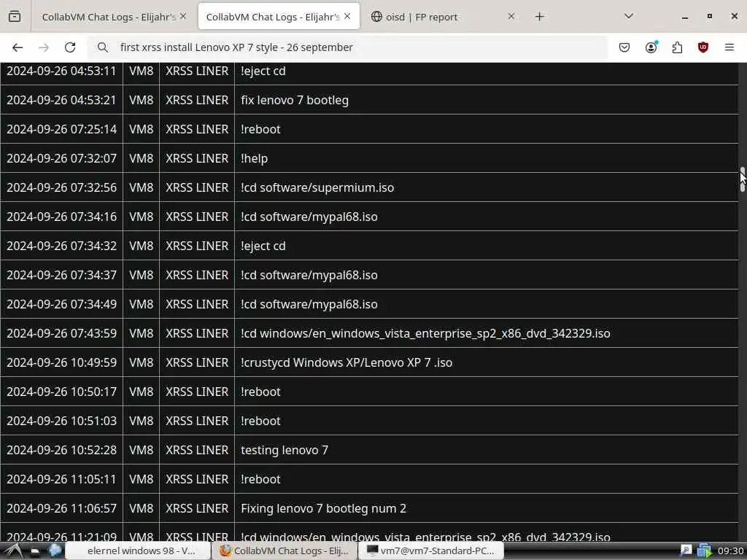
Task: Click the 09:30 clock in taskbar
Action: click(731, 551)
